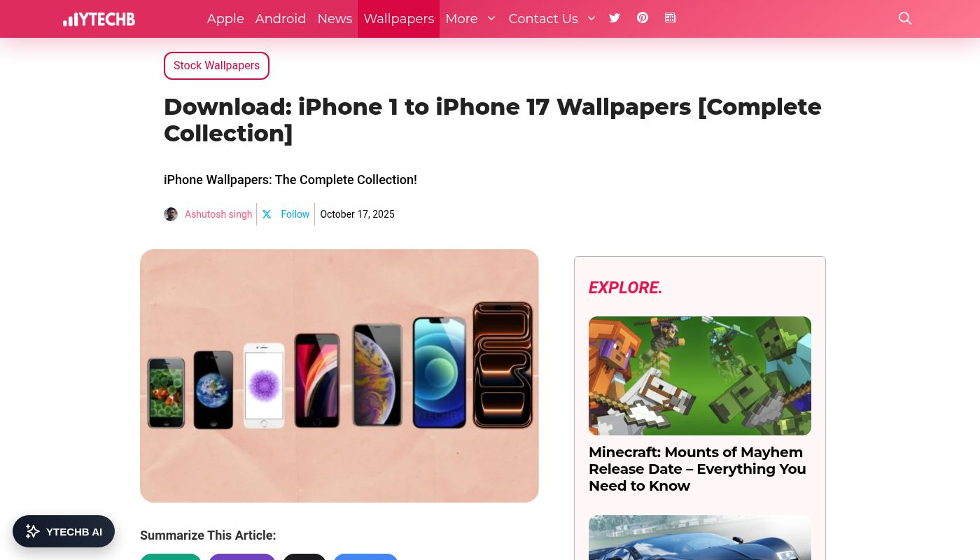Click the iPhone lineup featured image
This screenshot has height=560, width=980.
pyautogui.click(x=339, y=376)
